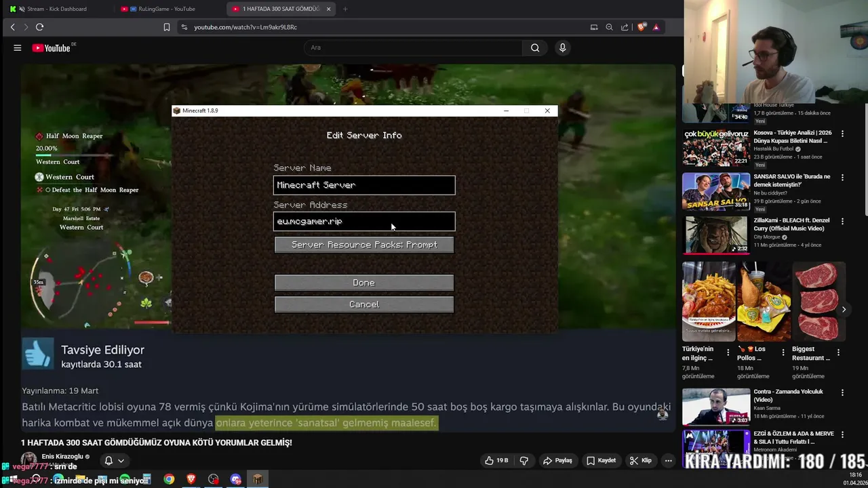Open options menu for ZillaKami BLEACH video
Viewport: 868px width, 488px height.
(x=842, y=222)
